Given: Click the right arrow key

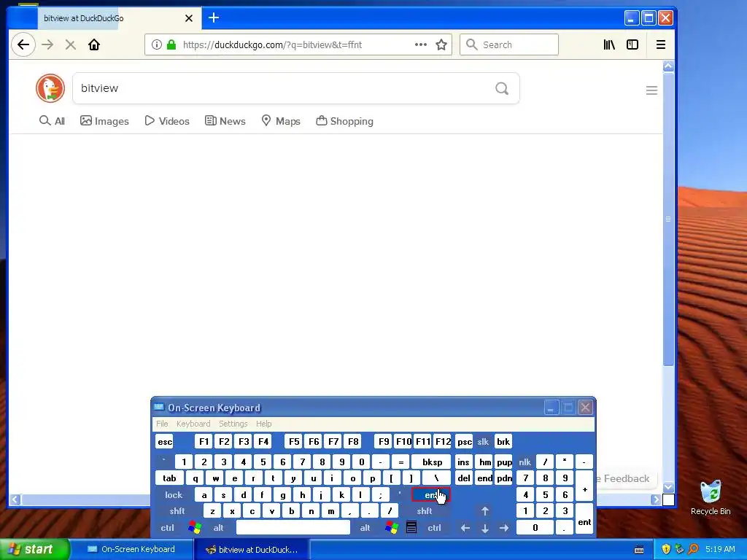Looking at the screenshot, I should (x=504, y=528).
